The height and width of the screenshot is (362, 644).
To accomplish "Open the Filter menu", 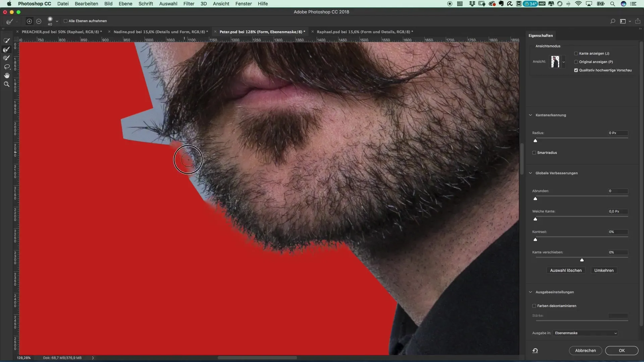I will tap(189, 4).
